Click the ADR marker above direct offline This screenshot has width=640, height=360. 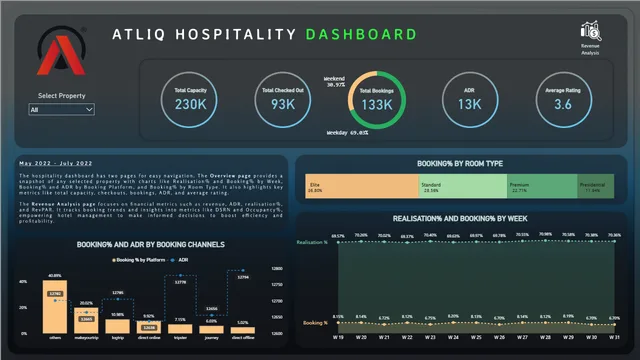243,270
